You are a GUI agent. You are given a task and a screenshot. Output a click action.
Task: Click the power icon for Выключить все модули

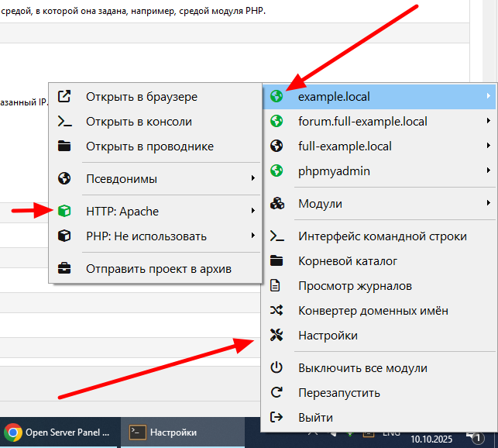(276, 367)
